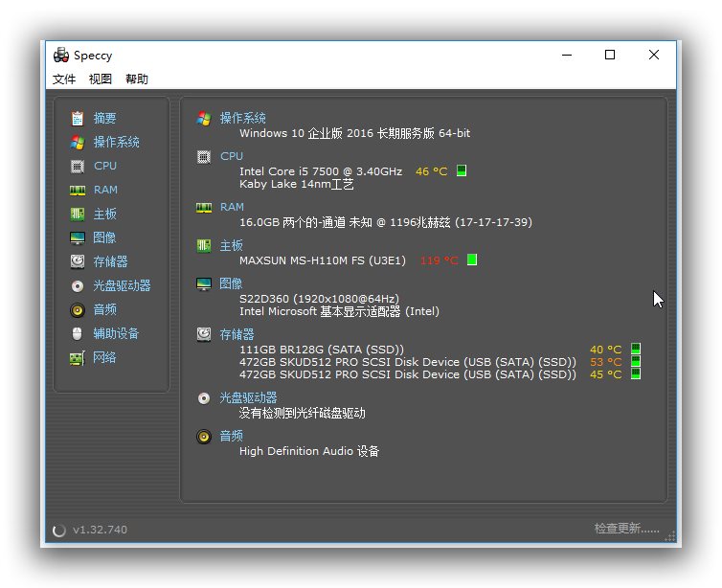The height and width of the screenshot is (588, 722).
Task: Click the 主板 motherboard icon in sidebar
Action: coord(78,215)
